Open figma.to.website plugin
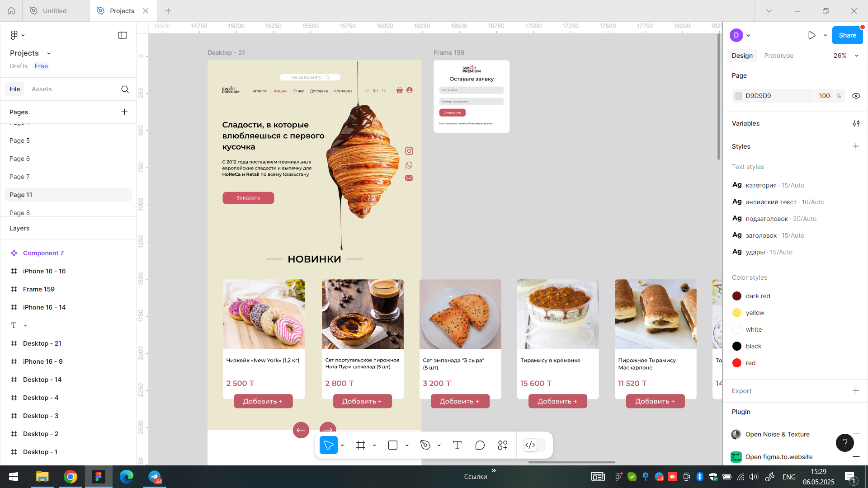The width and height of the screenshot is (868, 488). click(x=779, y=457)
